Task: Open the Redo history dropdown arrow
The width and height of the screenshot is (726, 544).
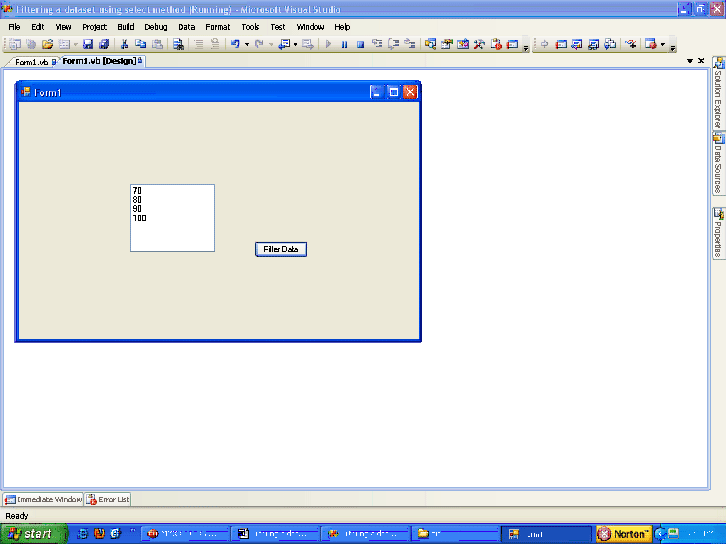Action: pos(271,45)
